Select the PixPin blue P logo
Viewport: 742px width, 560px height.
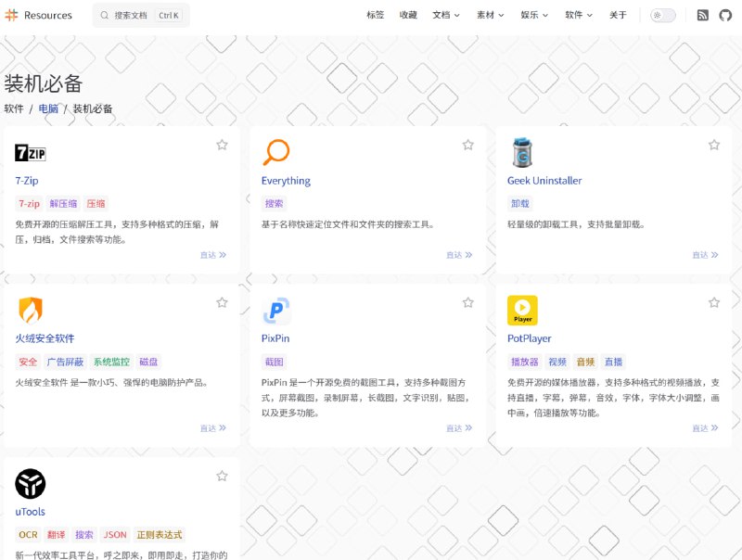click(275, 309)
